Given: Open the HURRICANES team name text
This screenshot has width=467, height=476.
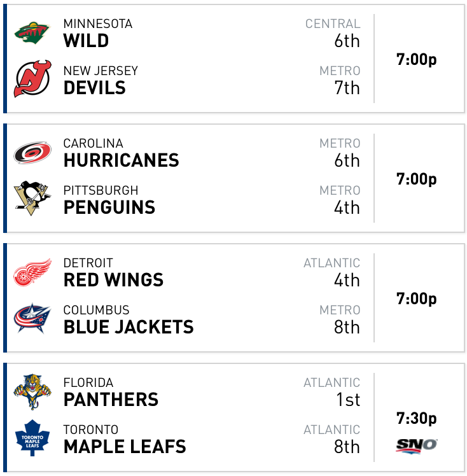Looking at the screenshot, I should [121, 160].
